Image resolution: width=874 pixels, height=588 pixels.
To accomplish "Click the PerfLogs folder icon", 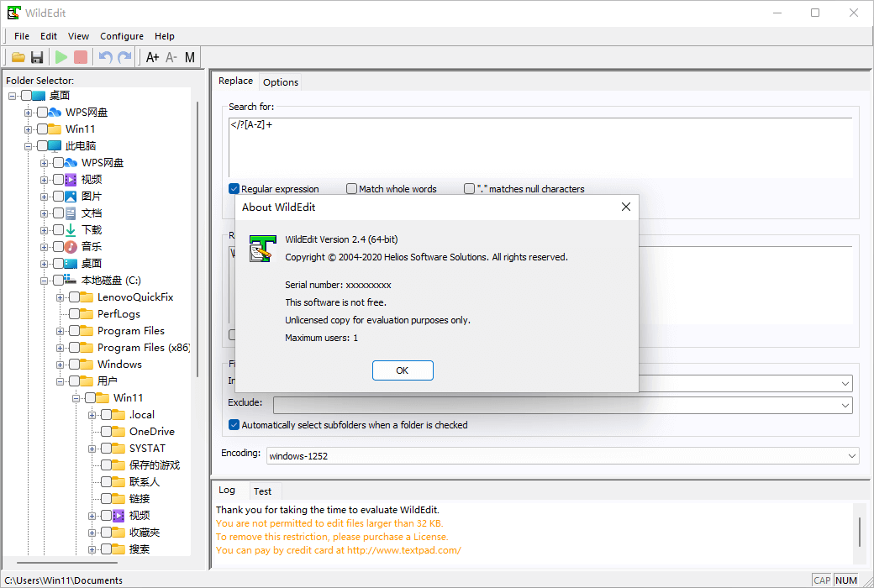I will [x=87, y=314].
